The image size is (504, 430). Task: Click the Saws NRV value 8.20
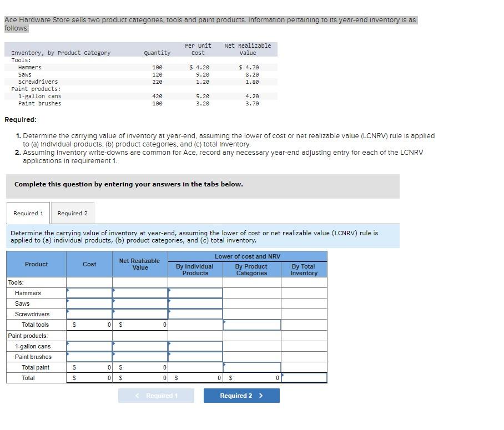coord(252,74)
